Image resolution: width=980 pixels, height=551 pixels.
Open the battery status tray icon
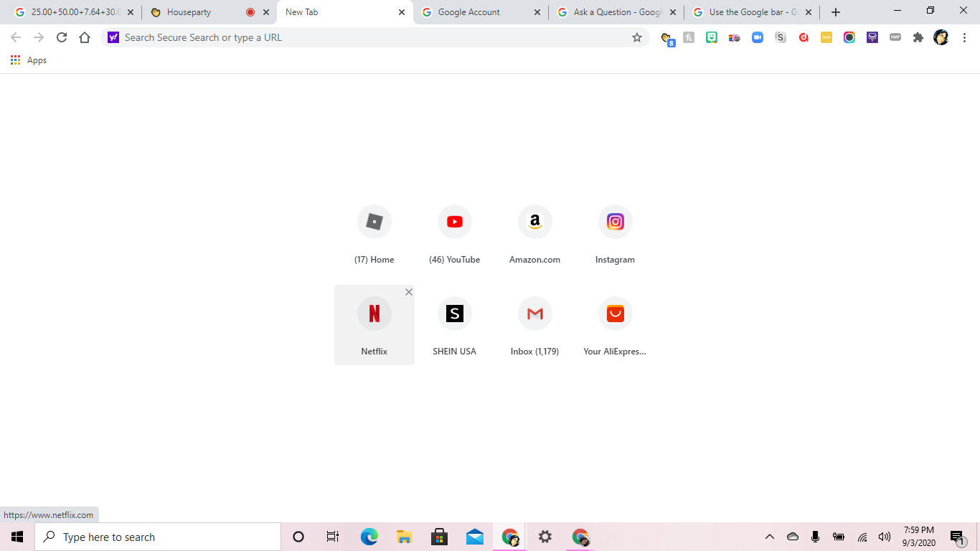point(839,537)
